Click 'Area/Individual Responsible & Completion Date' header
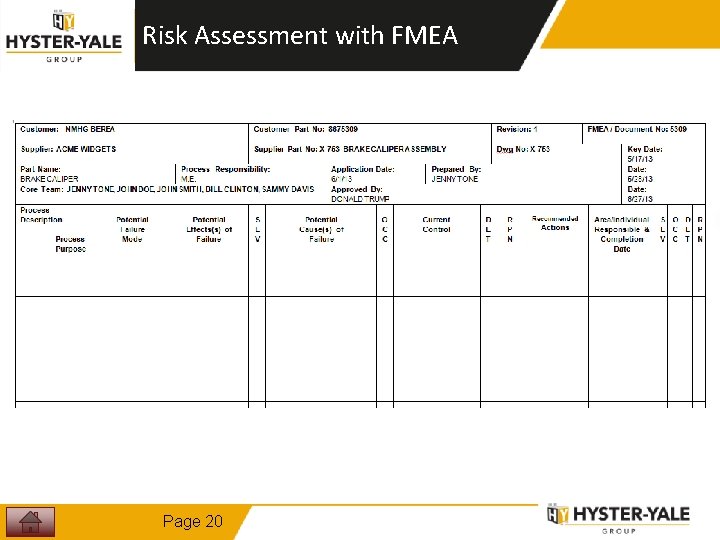 [x=622, y=234]
